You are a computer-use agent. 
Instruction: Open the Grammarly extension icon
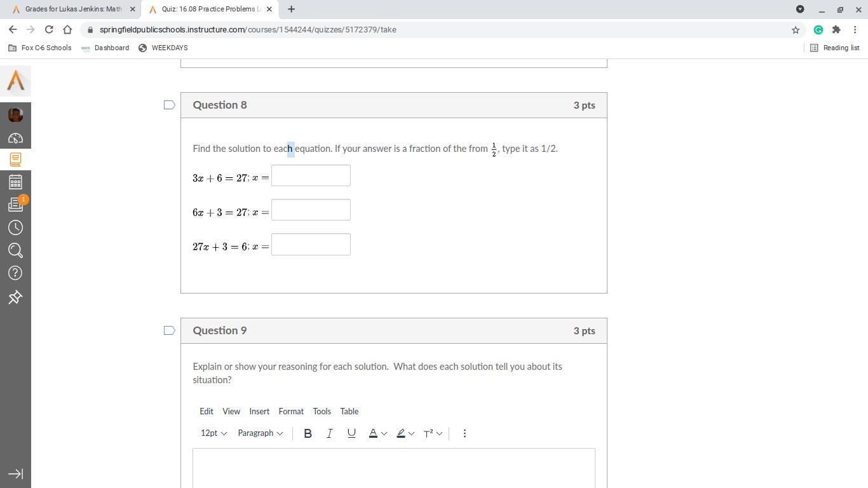(818, 30)
